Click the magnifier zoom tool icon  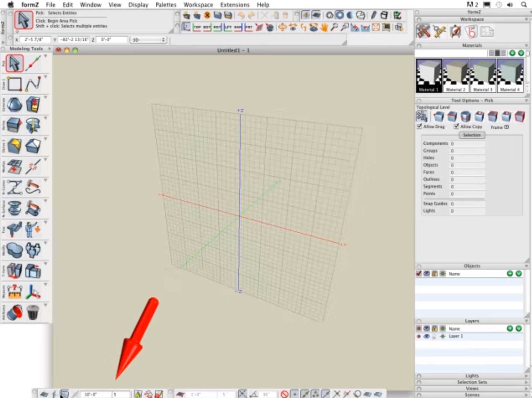(334, 27)
